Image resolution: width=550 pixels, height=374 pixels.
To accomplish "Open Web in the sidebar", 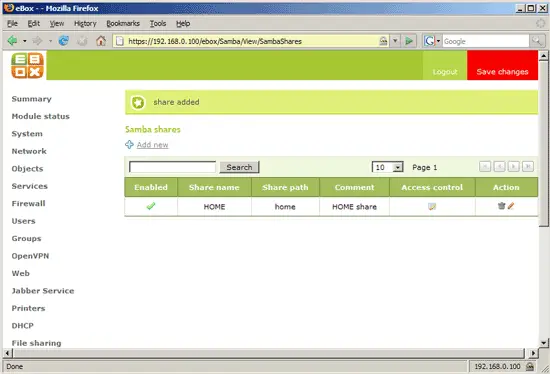I will (21, 273).
